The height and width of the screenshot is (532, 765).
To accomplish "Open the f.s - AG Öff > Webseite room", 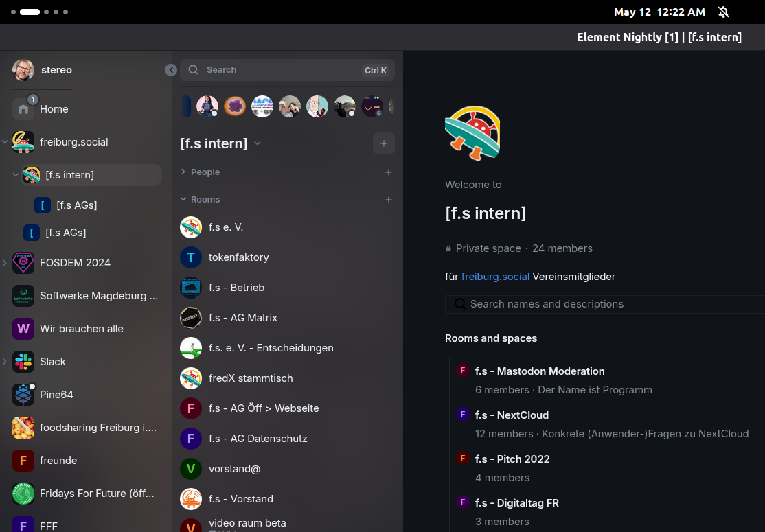I will tap(287, 408).
